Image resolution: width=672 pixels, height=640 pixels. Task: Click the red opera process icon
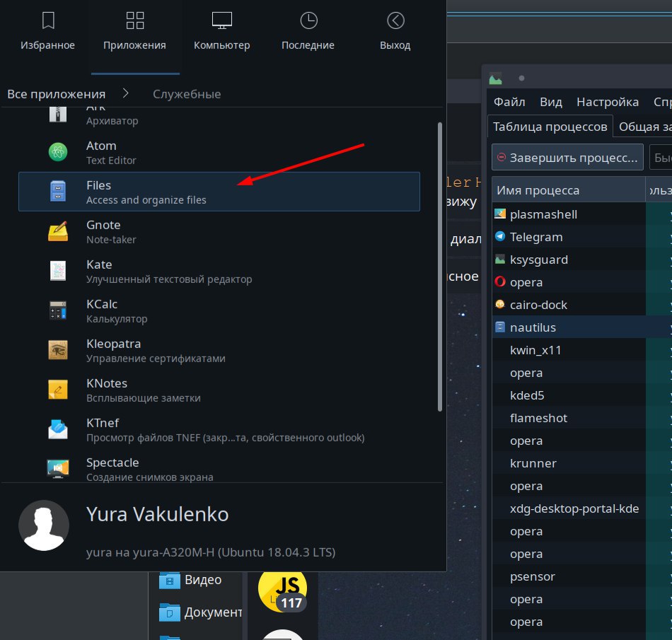pos(499,281)
